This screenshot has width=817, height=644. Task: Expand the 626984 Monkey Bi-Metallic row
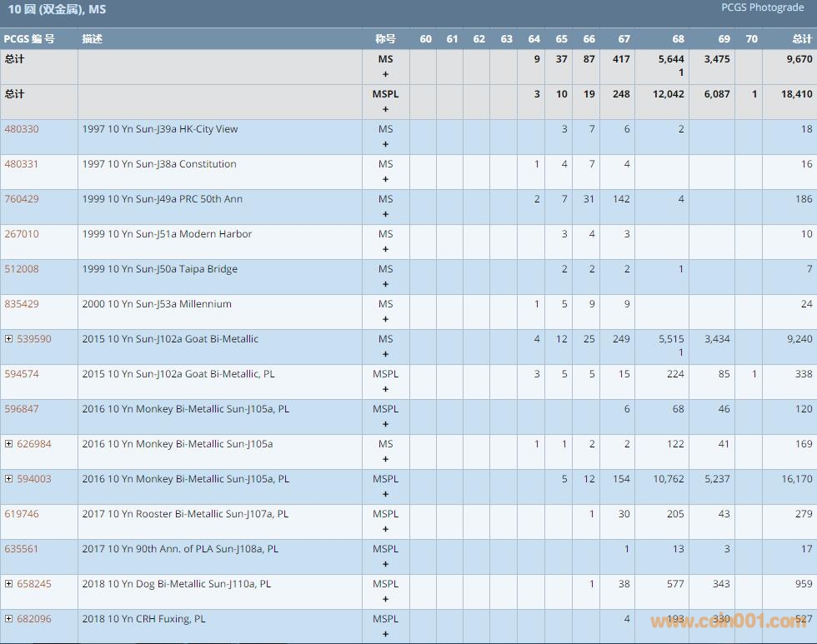(8, 444)
